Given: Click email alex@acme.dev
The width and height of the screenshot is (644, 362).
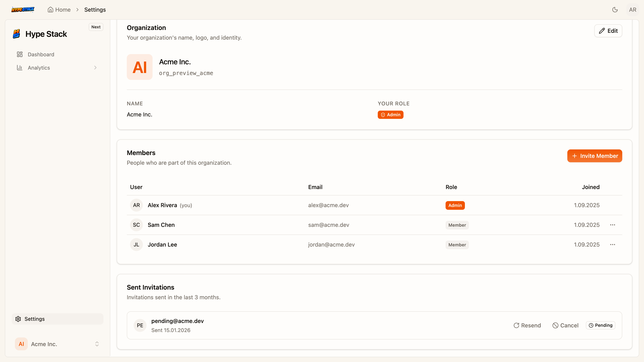Looking at the screenshot, I should pyautogui.click(x=328, y=205).
